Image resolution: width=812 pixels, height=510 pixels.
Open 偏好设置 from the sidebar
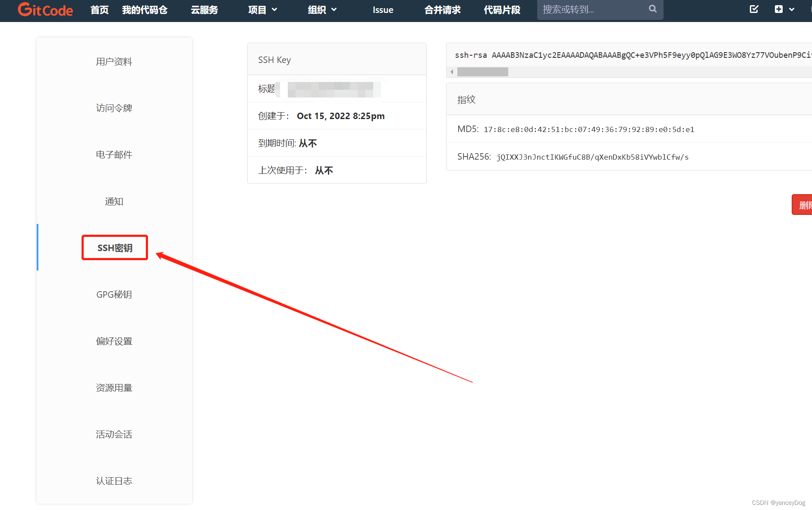[x=114, y=341]
